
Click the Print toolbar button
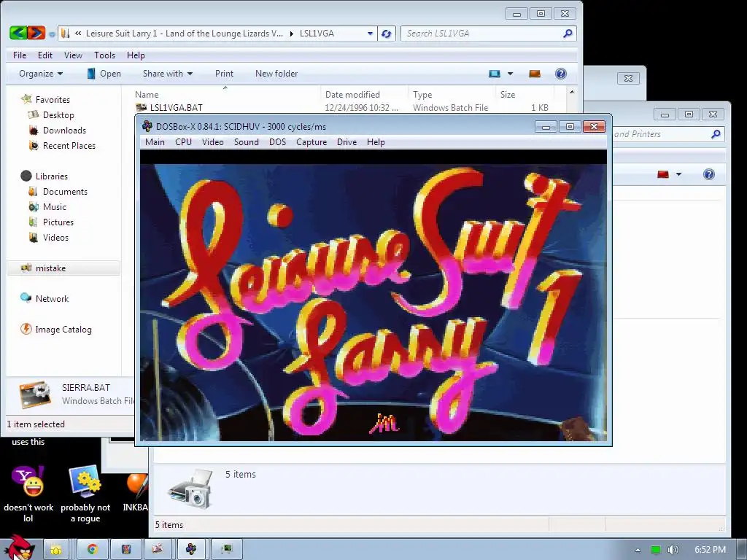[x=224, y=74]
